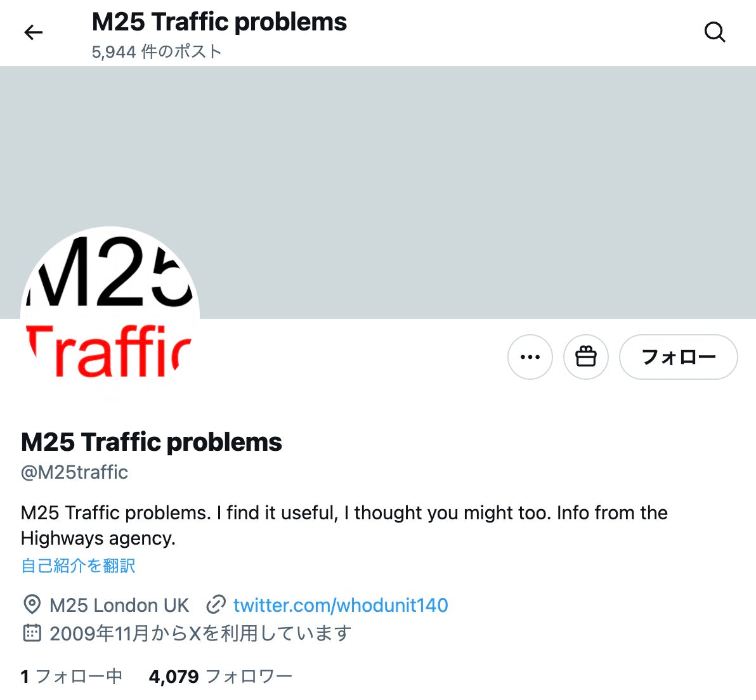Click the 5,944 件のポスト post count
The image size is (756, 700).
coord(157,51)
